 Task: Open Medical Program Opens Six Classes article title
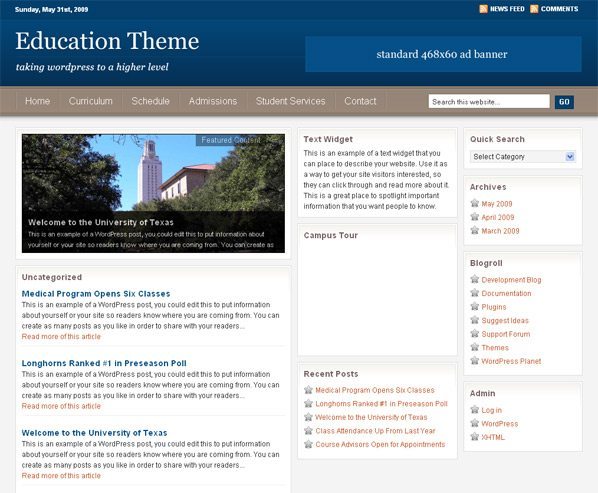(x=96, y=294)
